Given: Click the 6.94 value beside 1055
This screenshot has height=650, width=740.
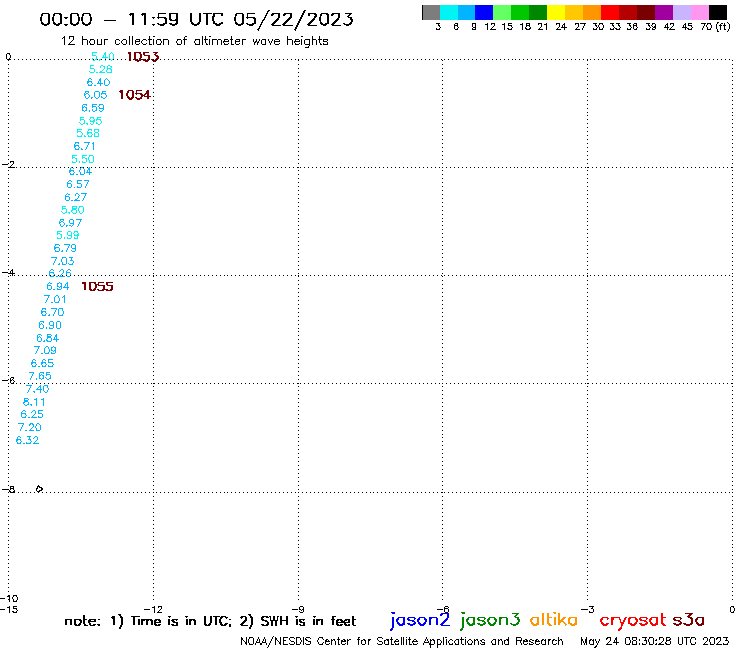Looking at the screenshot, I should [x=58, y=287].
